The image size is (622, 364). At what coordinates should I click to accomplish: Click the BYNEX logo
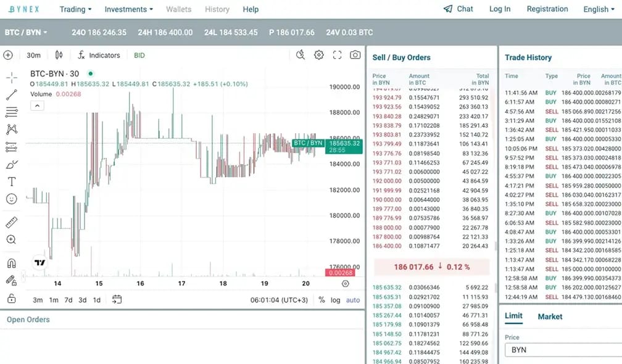point(24,9)
